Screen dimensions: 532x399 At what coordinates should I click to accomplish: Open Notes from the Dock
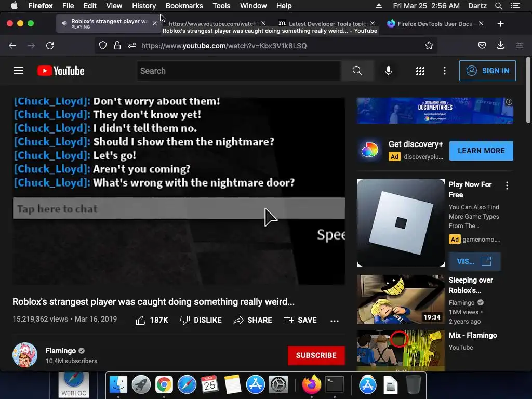click(233, 385)
